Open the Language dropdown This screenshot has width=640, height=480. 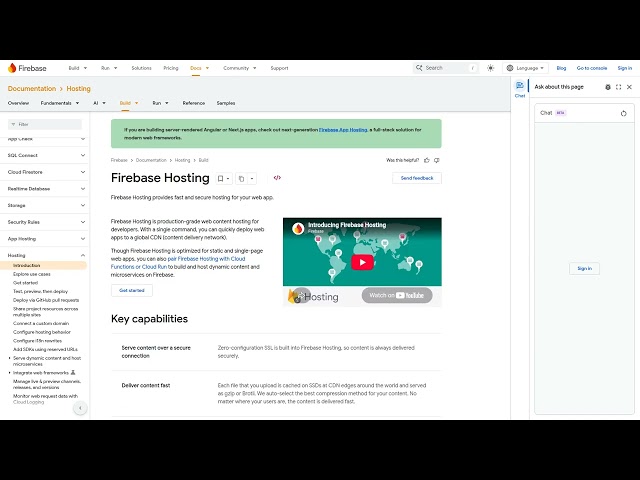coord(525,68)
